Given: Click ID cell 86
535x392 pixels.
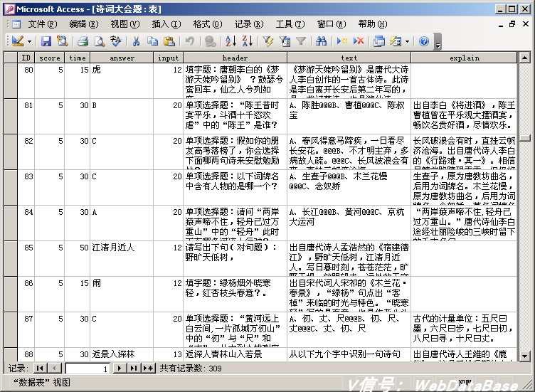Looking at the screenshot, I should click(26, 294).
